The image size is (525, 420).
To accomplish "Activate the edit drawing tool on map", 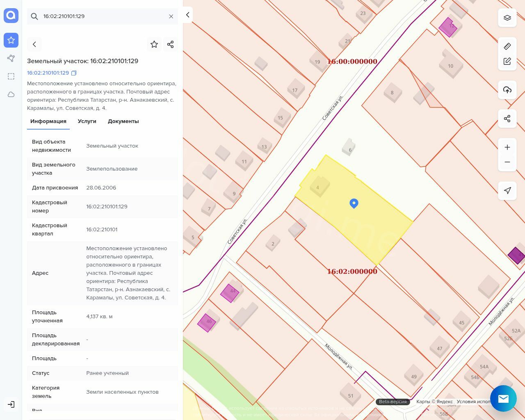I will click(x=507, y=61).
